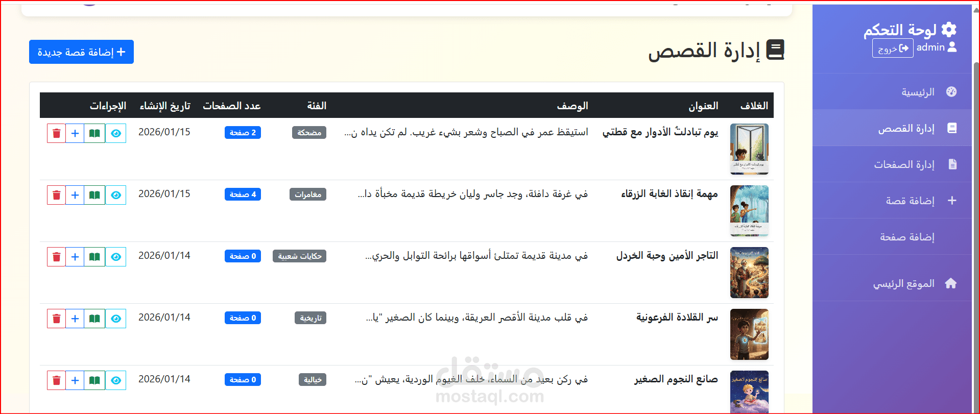Click the الوصف column header

tap(572, 106)
